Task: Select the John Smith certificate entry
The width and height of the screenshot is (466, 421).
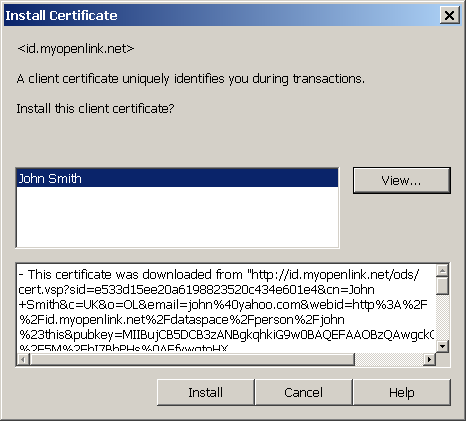Action: point(177,178)
